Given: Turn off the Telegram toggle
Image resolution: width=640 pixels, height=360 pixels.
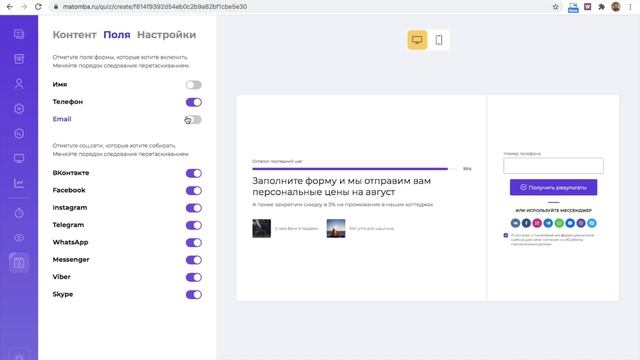Looking at the screenshot, I should (x=193, y=225).
